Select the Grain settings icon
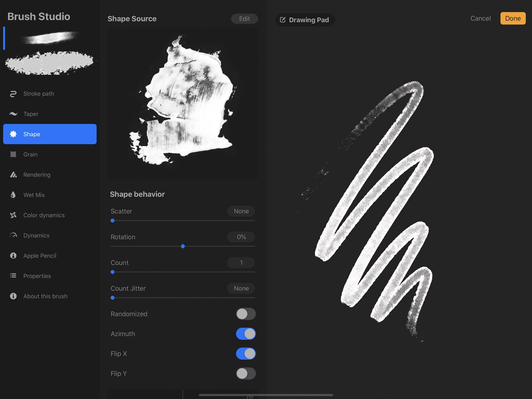Screen dimensions: 532x399 (13, 154)
